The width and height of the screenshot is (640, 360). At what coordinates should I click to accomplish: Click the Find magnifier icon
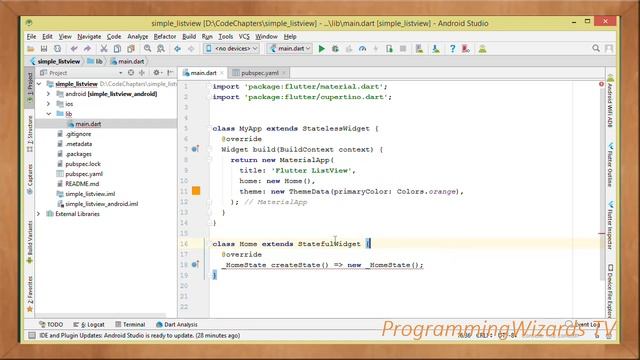147,49
